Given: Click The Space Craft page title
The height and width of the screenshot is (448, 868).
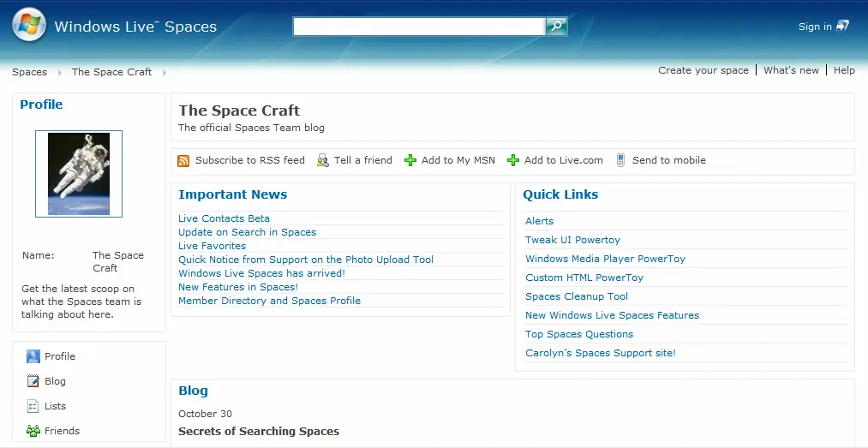Looking at the screenshot, I should tap(239, 111).
